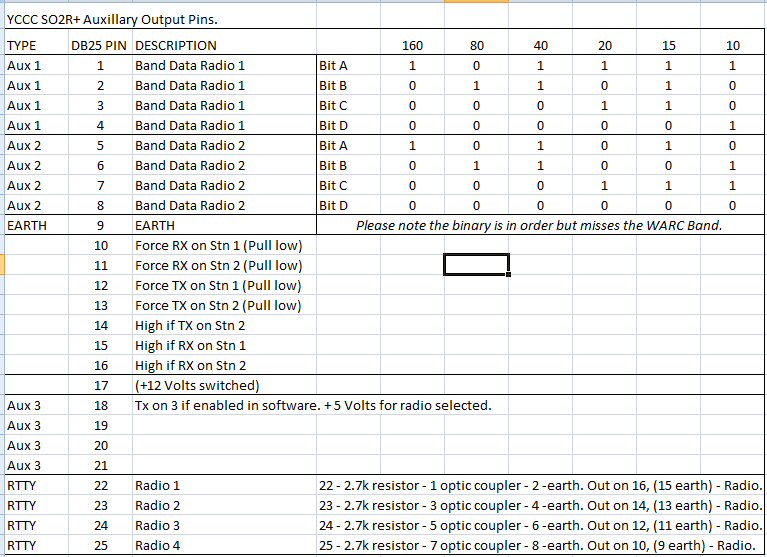Viewport: 767px width, 557px height.
Task: Select DB25 pin number '20' cell
Action: click(100, 446)
